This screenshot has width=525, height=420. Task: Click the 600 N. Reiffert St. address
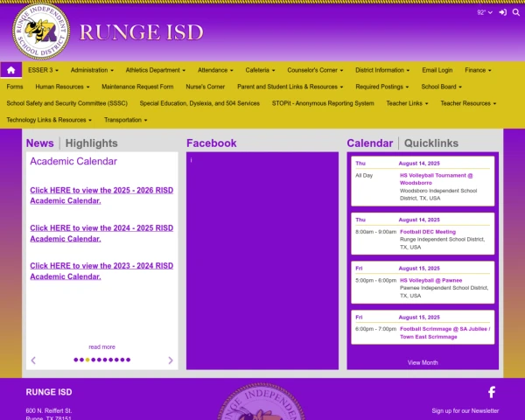(x=49, y=410)
